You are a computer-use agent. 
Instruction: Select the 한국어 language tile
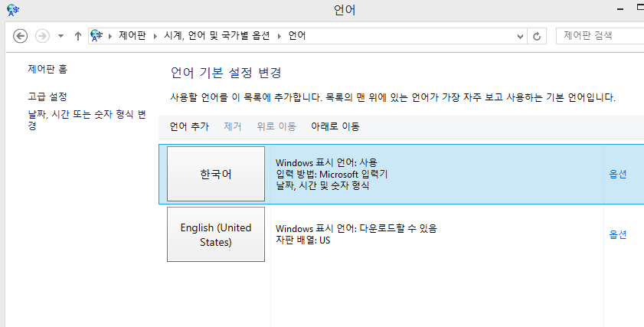pyautogui.click(x=216, y=174)
